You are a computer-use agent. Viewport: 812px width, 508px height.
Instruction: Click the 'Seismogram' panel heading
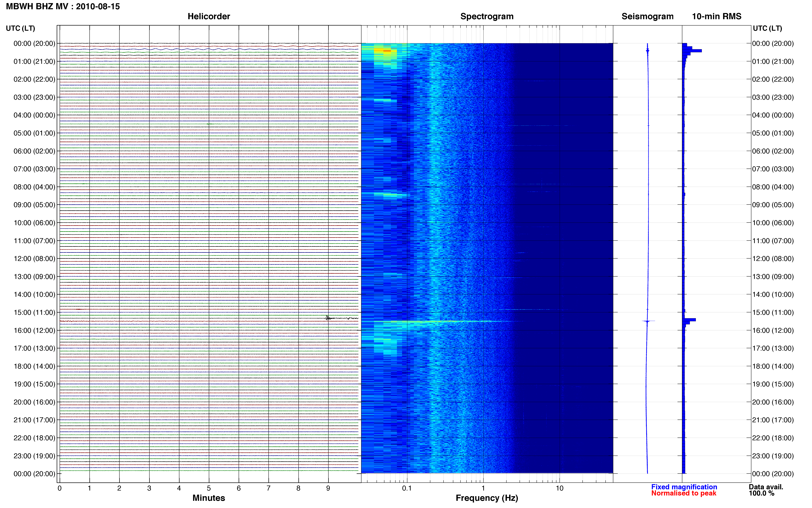tap(648, 16)
